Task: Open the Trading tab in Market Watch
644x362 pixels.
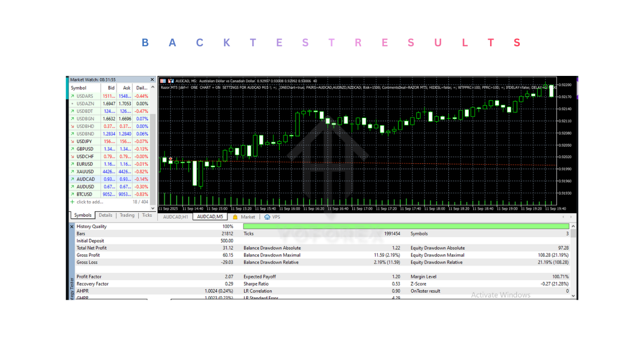Action: tap(127, 215)
